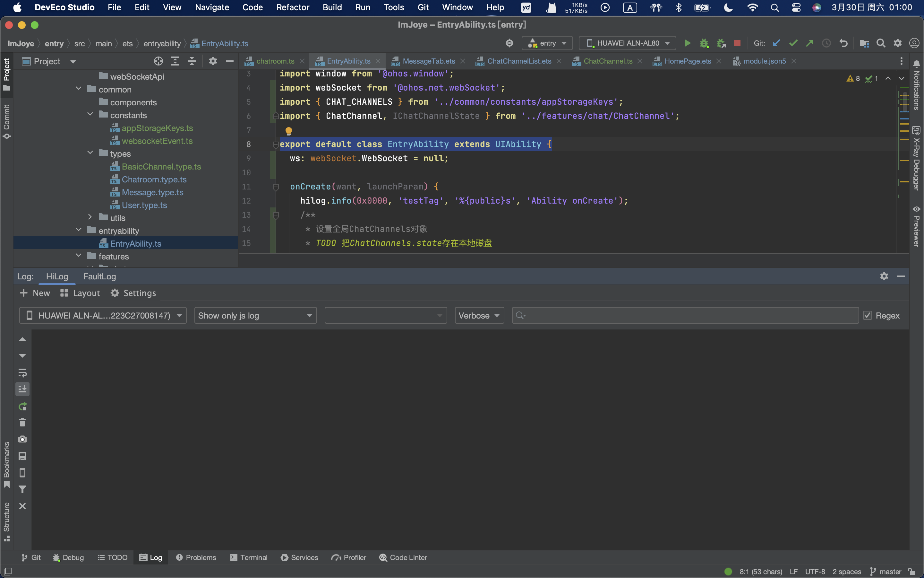Open the Code Linter tool window
924x578 pixels.
point(403,557)
